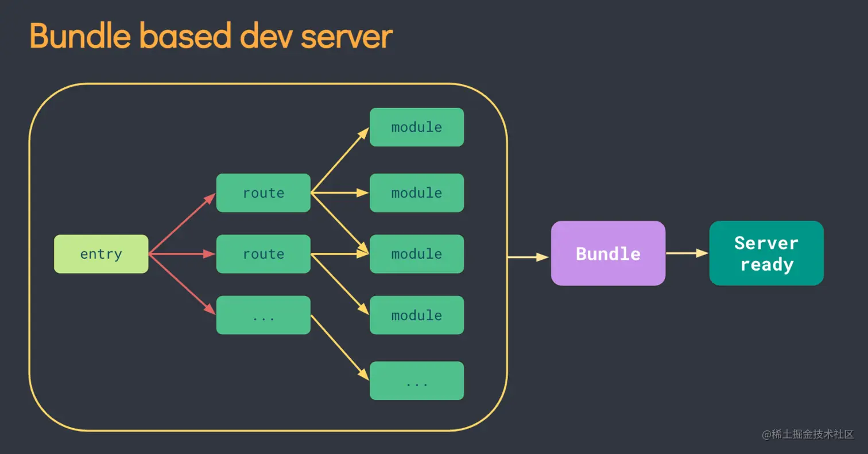This screenshot has width=868, height=454.
Task: Click the light green entry box
Action: tap(101, 254)
